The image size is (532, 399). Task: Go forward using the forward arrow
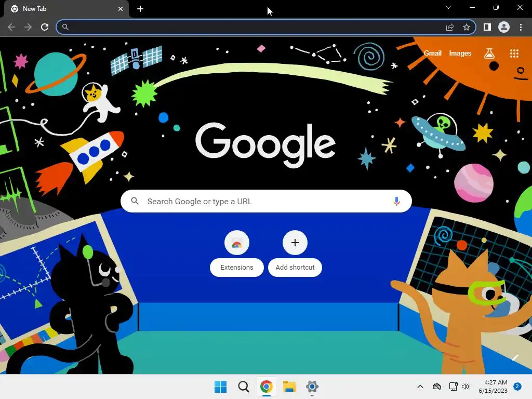28,27
